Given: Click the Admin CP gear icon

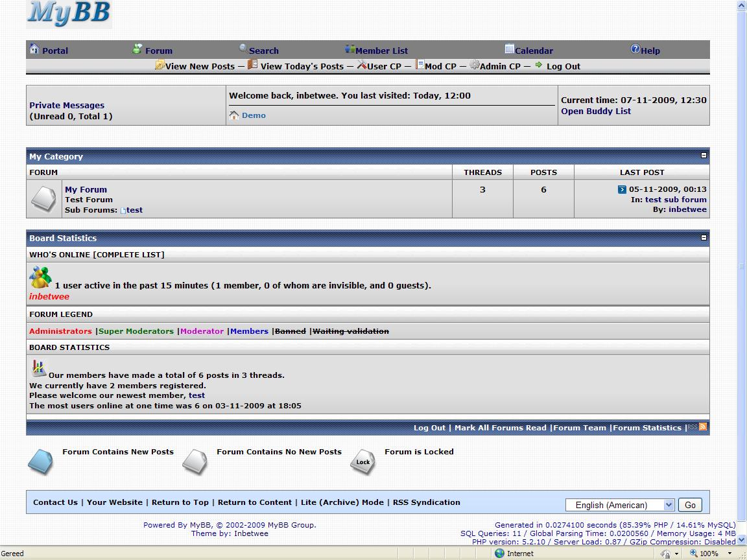Looking at the screenshot, I should (x=475, y=65).
